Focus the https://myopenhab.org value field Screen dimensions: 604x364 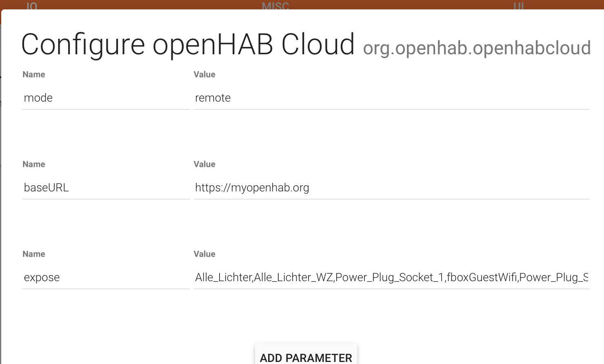click(x=391, y=188)
